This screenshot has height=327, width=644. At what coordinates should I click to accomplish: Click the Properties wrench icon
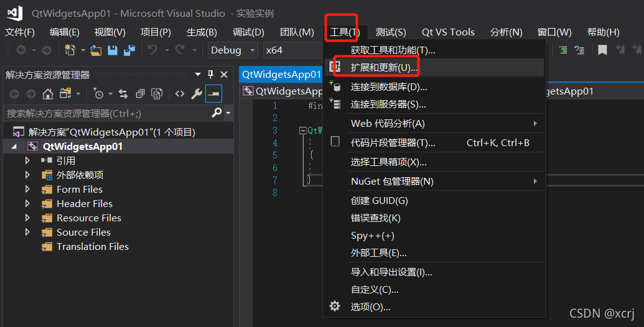point(197,94)
